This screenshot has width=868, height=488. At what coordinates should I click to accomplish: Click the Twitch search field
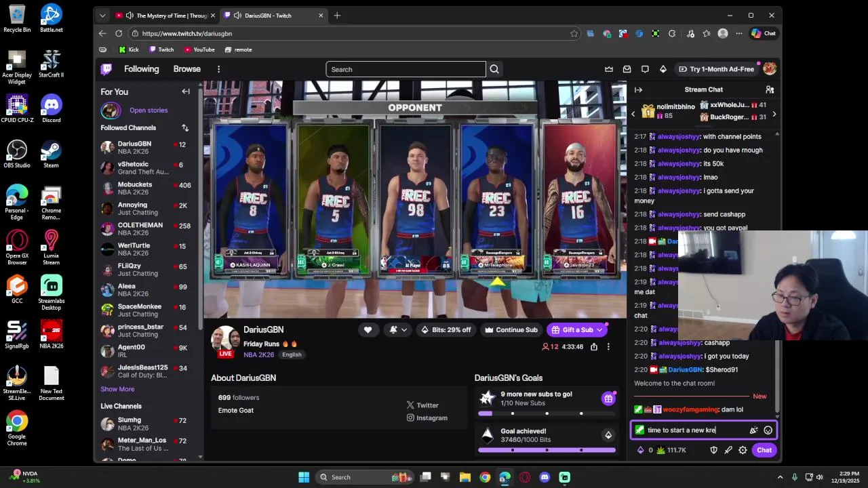tap(406, 69)
